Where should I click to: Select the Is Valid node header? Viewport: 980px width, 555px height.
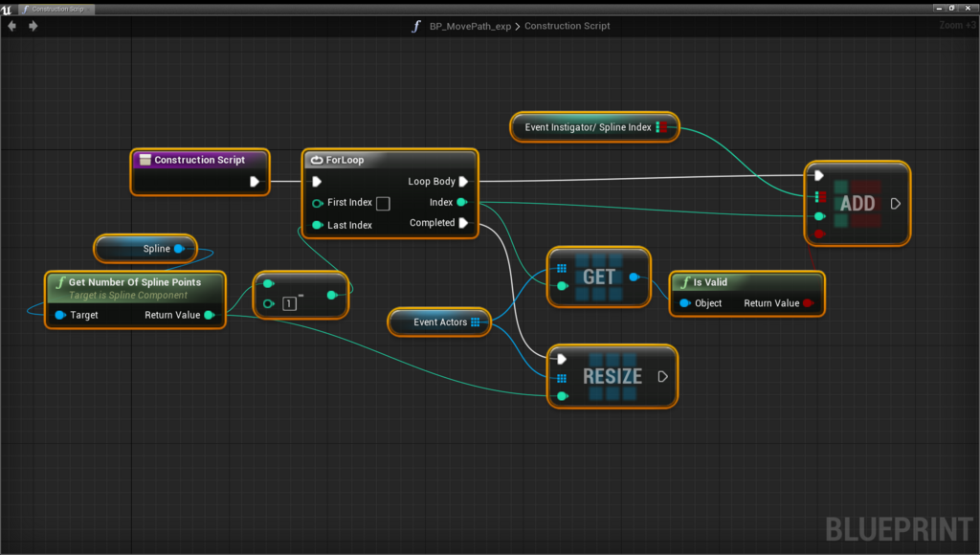click(x=746, y=282)
